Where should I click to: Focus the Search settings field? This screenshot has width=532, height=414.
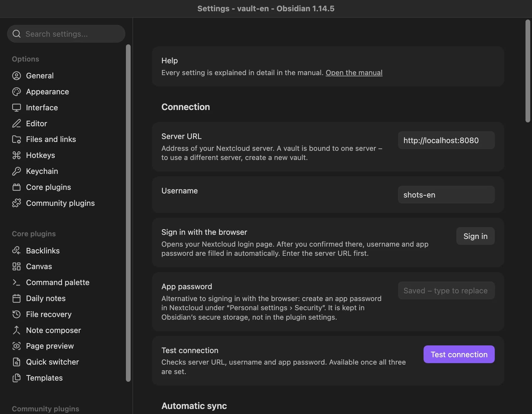(66, 34)
